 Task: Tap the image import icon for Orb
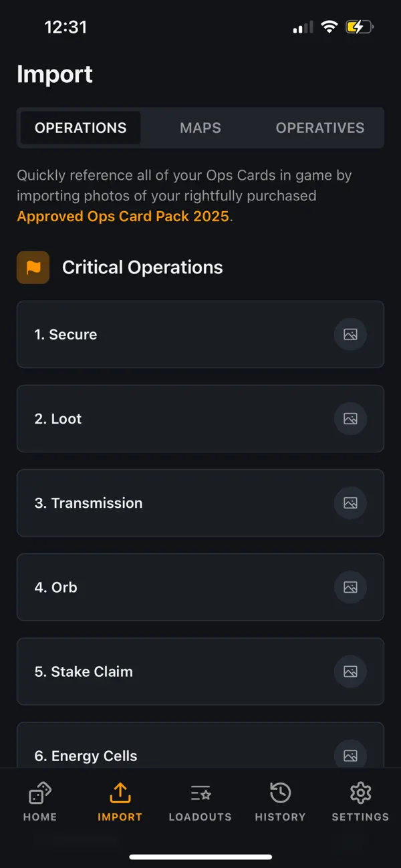[350, 587]
